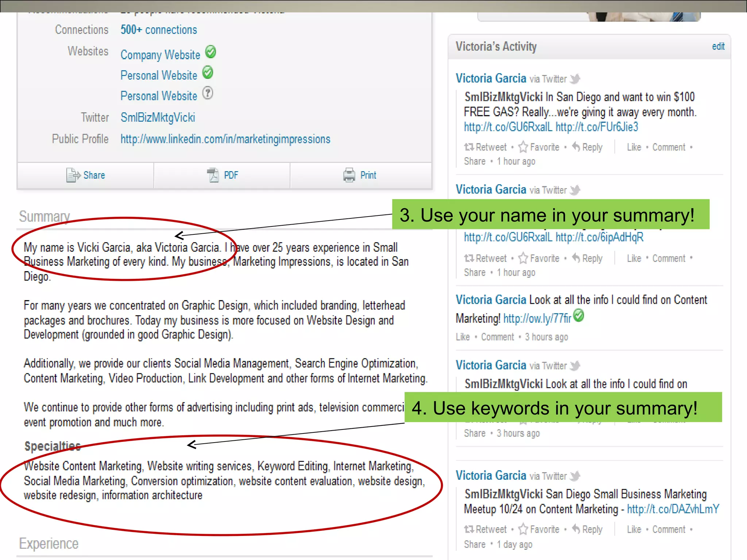Open SmlBizMktgVicki Twitter profile link
The width and height of the screenshot is (747, 560).
158,117
